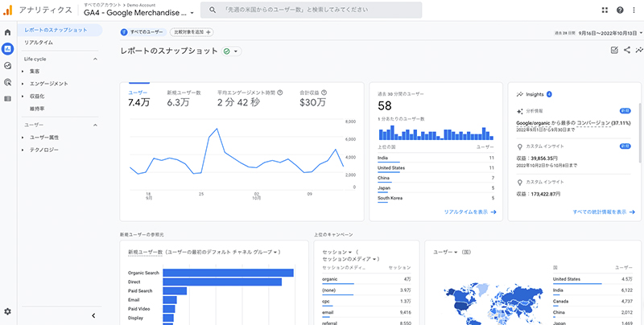Open the Advertising icon in sidebar

point(8,81)
